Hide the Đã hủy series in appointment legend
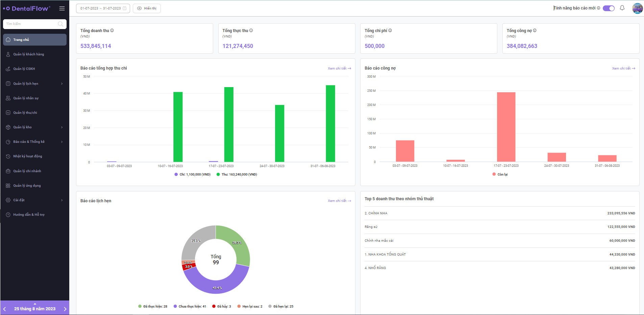The image size is (644, 315). pyautogui.click(x=221, y=307)
